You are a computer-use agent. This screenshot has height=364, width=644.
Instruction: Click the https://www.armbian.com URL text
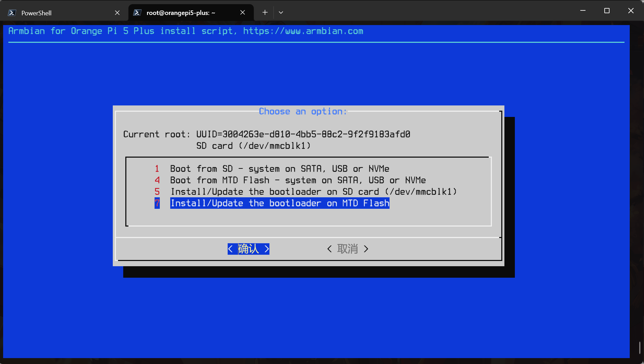pos(303,31)
